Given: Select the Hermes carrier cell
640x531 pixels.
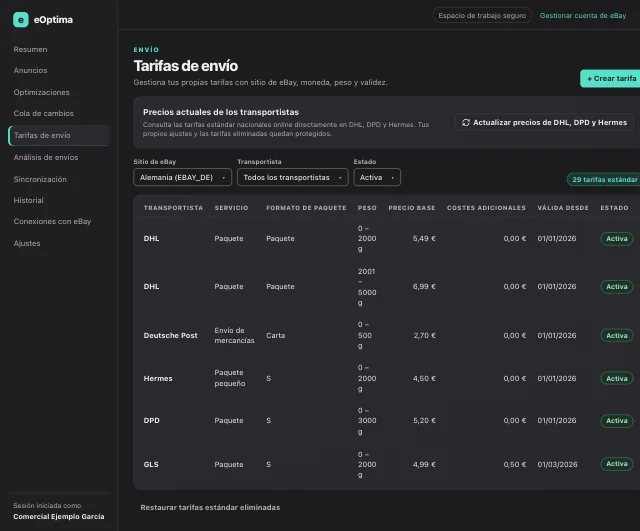Looking at the screenshot, I should (158, 379).
